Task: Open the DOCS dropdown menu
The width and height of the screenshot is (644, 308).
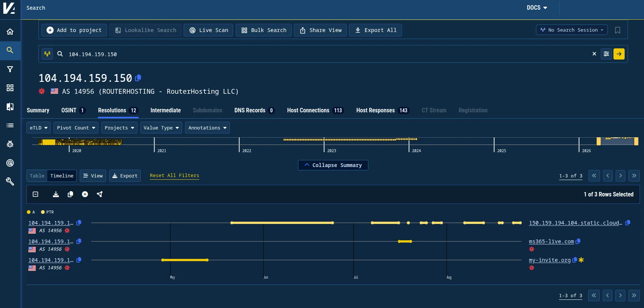Action: pyautogui.click(x=537, y=7)
